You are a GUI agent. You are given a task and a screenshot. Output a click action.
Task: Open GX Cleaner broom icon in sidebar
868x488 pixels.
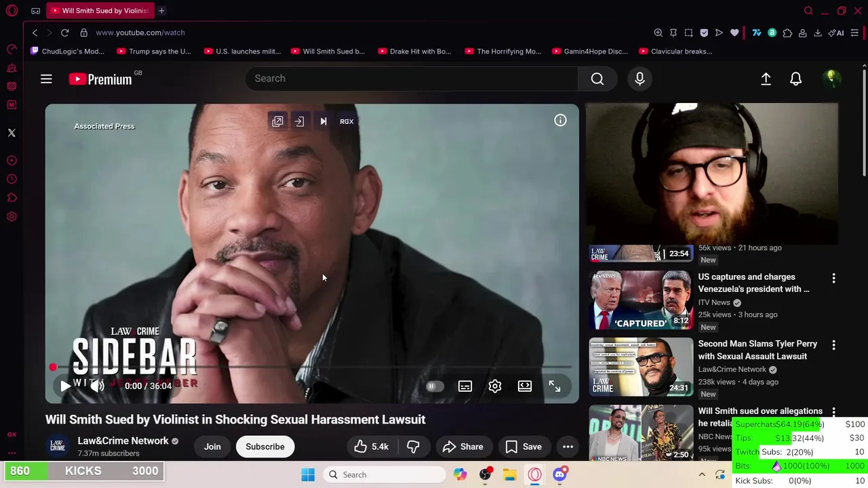coord(12,68)
